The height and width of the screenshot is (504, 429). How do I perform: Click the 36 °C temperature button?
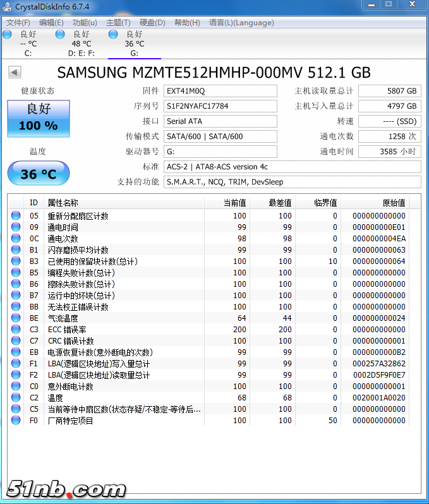tap(38, 174)
